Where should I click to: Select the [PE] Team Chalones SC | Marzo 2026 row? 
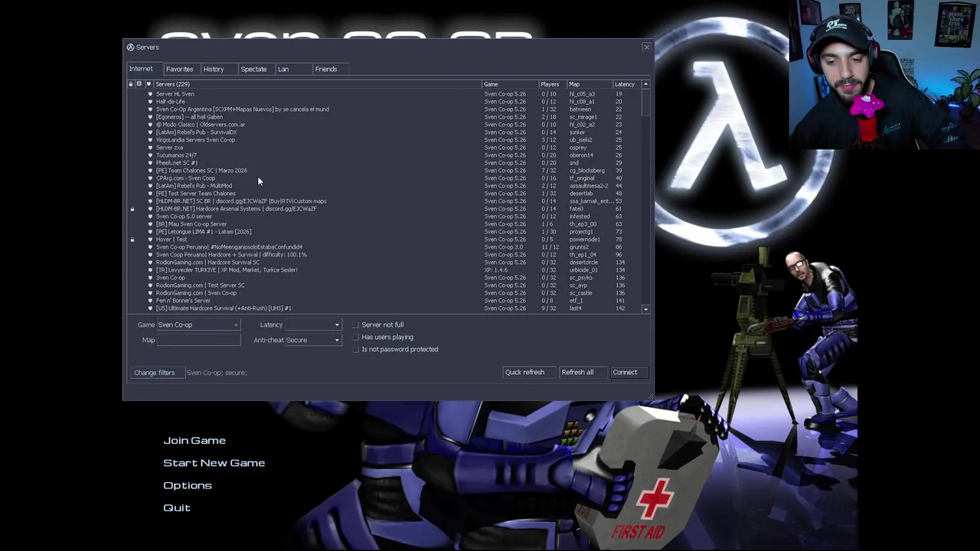tap(385, 171)
